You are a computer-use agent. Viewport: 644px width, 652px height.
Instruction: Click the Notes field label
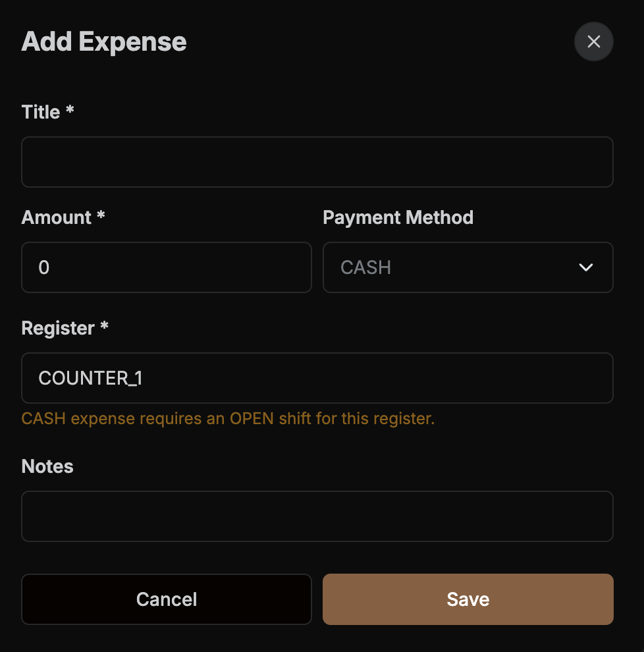pyautogui.click(x=47, y=466)
